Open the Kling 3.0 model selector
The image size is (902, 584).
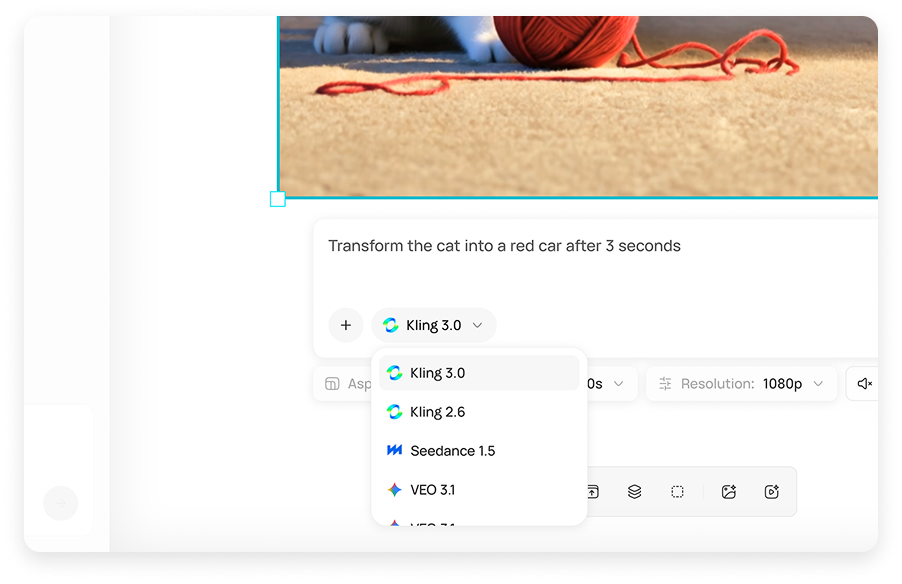433,325
